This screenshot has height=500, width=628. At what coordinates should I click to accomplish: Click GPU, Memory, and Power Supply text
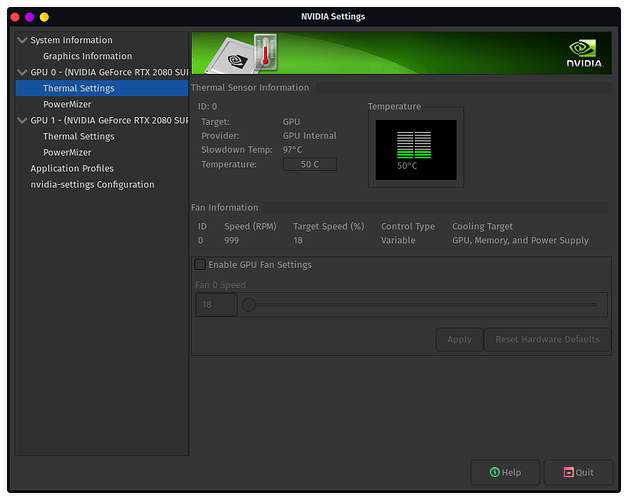click(520, 240)
